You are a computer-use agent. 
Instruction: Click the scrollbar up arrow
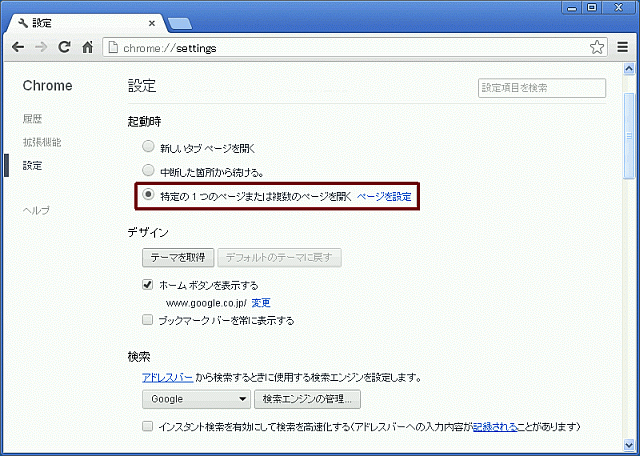[x=629, y=69]
